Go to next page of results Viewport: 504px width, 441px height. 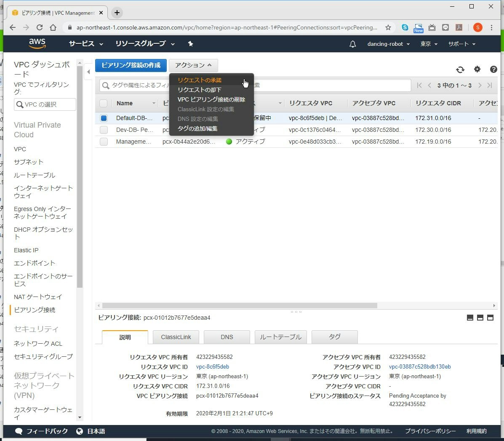point(480,85)
